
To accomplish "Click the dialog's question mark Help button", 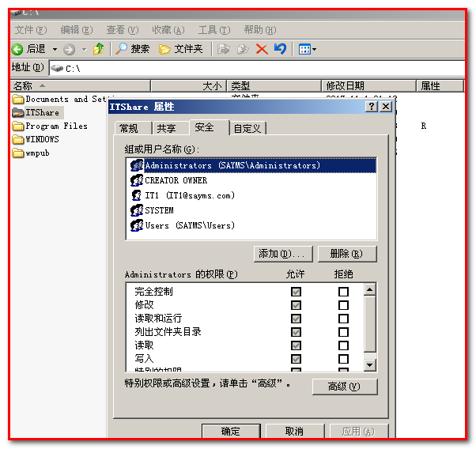I will pos(372,107).
